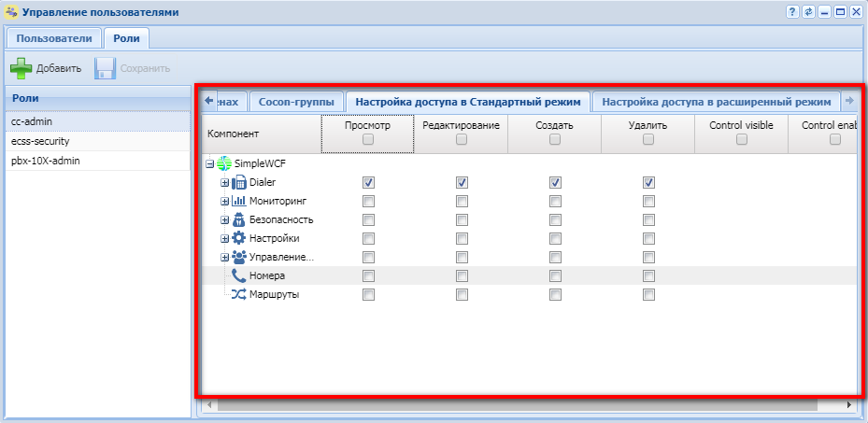This screenshot has height=423, width=868.
Task: Click the disabled Сохранить floppy icon
Action: tap(105, 68)
